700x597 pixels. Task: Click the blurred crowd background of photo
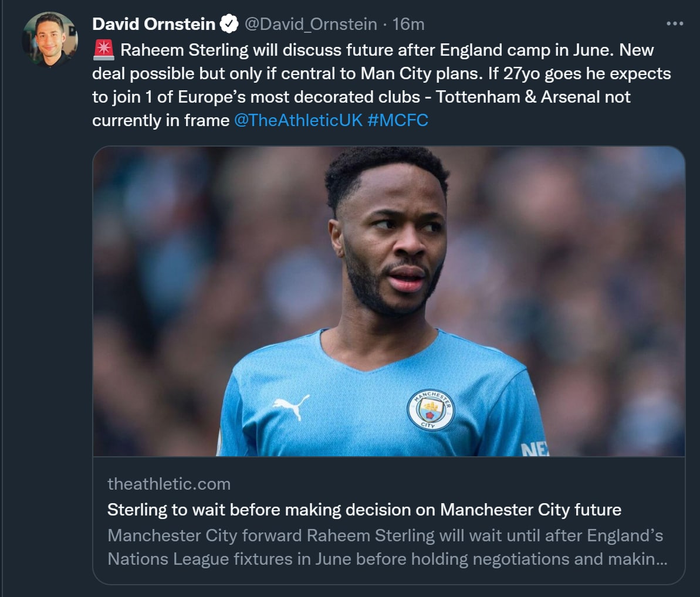(587, 264)
